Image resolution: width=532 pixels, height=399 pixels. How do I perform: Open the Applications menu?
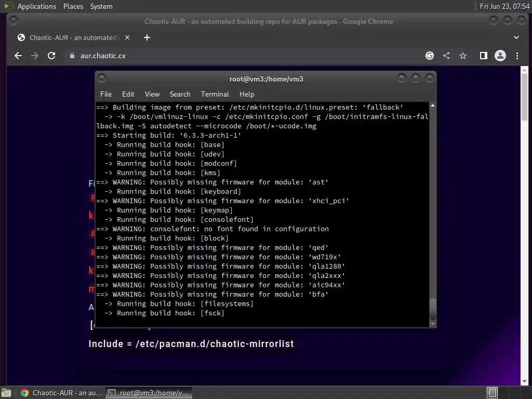coord(37,6)
